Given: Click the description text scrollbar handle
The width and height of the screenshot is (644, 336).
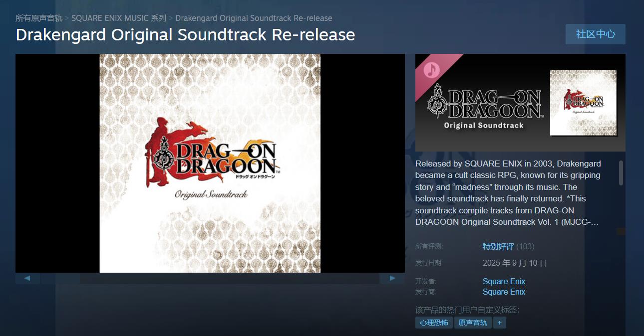Looking at the screenshot, I should coord(621,172).
